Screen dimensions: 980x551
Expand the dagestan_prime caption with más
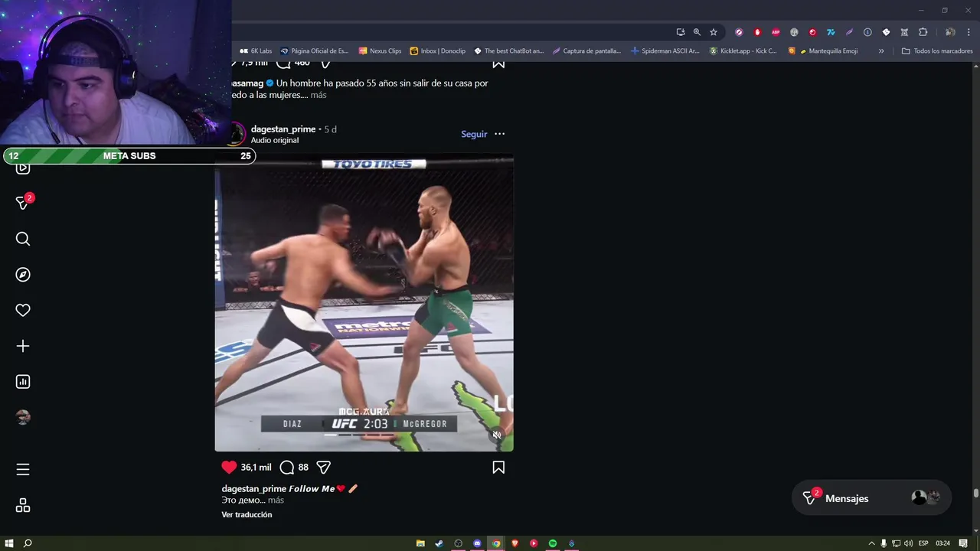click(x=276, y=500)
